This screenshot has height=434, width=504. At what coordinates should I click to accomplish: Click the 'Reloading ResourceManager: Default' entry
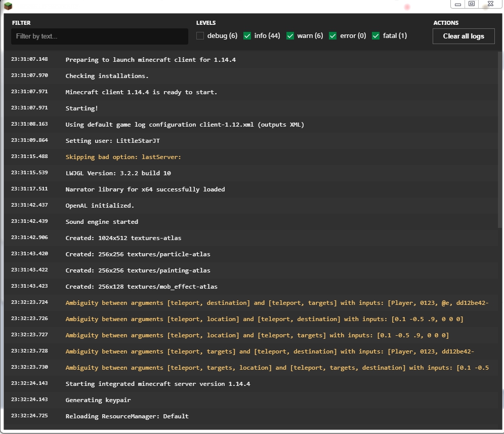tap(127, 416)
